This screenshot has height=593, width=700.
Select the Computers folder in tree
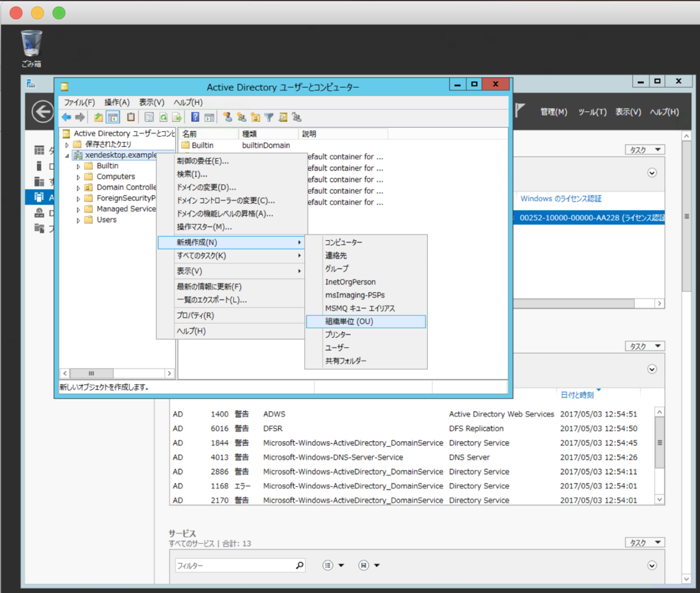tap(116, 177)
